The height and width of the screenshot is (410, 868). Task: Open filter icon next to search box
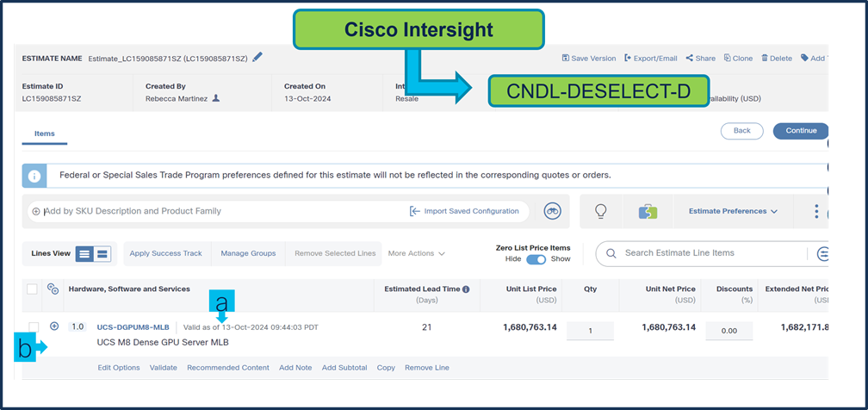pyautogui.click(x=823, y=254)
